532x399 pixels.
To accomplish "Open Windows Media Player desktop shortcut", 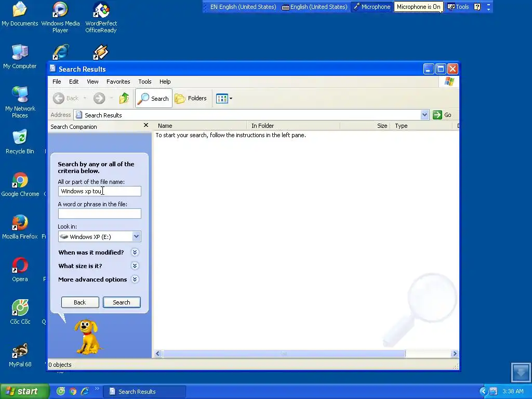I will pos(60,17).
